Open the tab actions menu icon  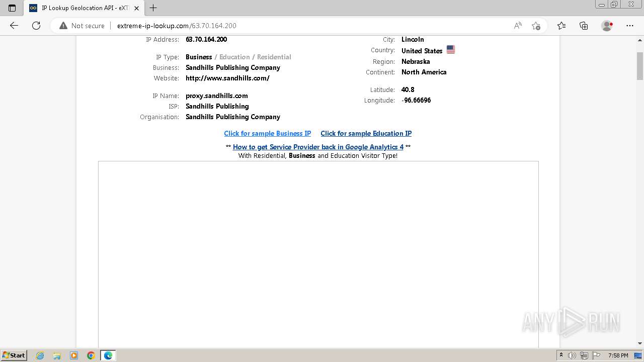[x=12, y=8]
